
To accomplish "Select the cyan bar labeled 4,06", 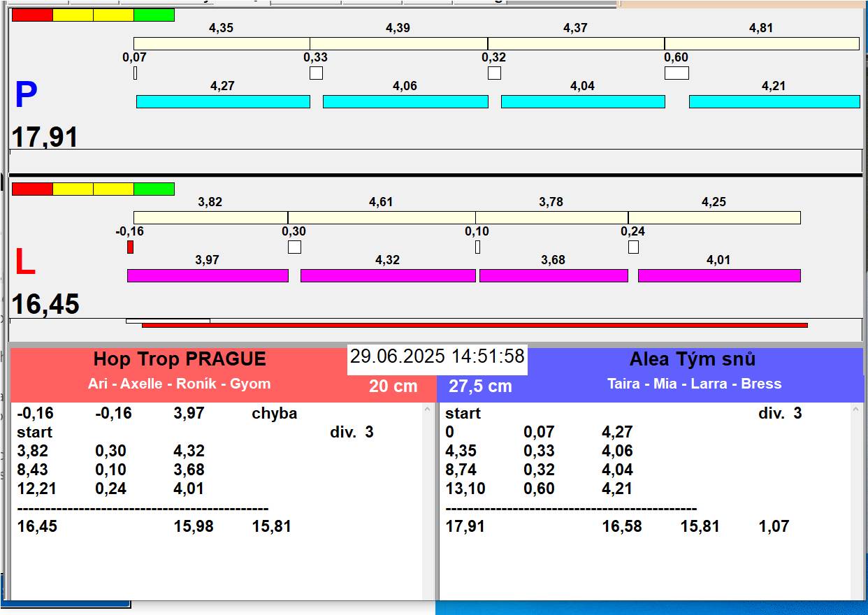I will click(x=405, y=101).
